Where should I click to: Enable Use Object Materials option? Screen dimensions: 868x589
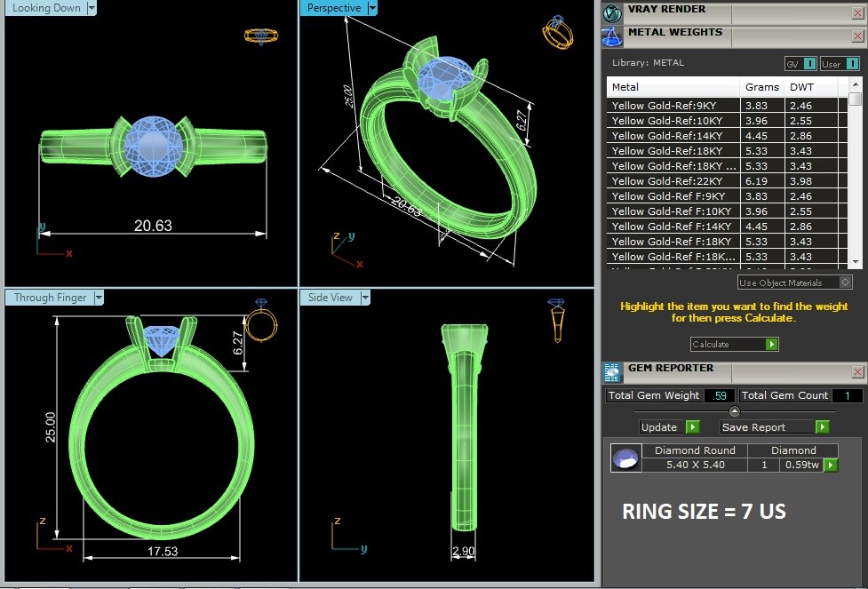point(845,283)
